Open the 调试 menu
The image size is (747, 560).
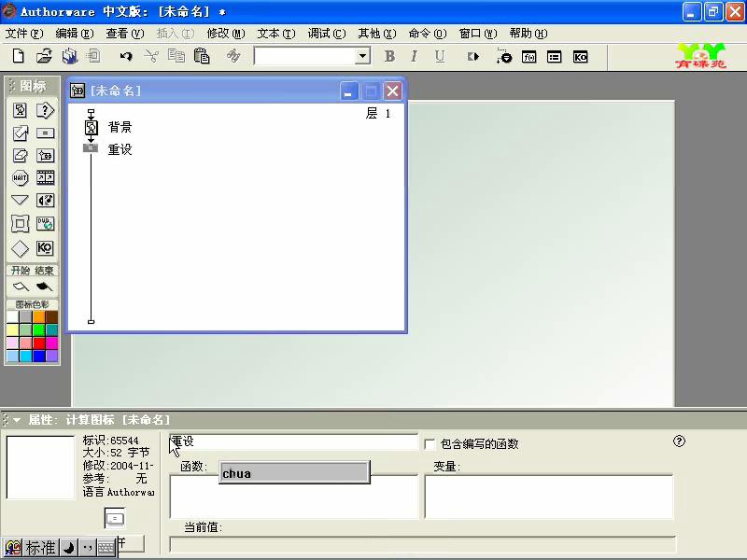327,34
